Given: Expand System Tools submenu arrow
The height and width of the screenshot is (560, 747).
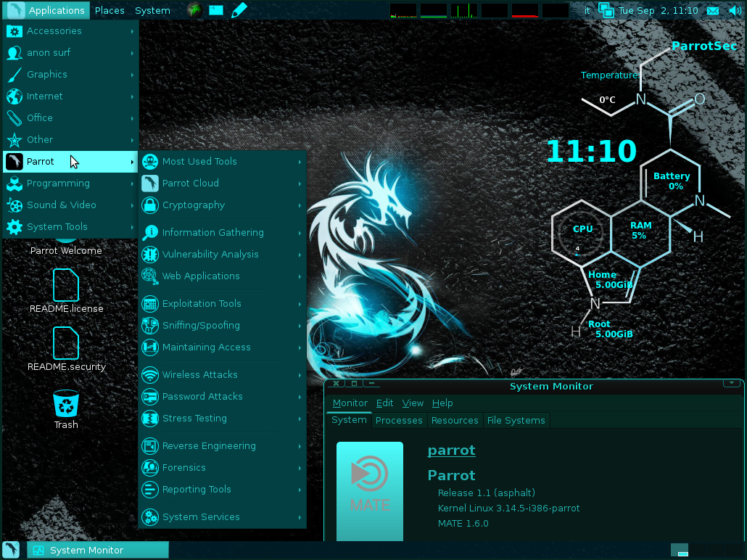Looking at the screenshot, I should click(x=132, y=227).
